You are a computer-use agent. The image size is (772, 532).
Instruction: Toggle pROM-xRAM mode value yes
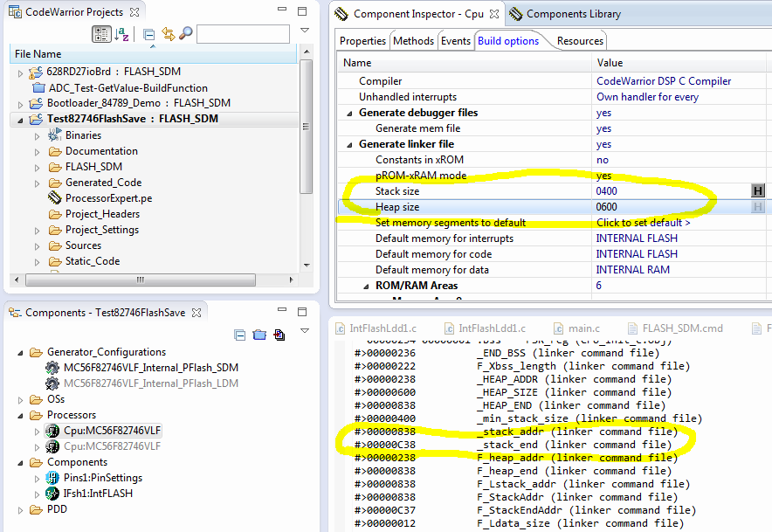[603, 176]
